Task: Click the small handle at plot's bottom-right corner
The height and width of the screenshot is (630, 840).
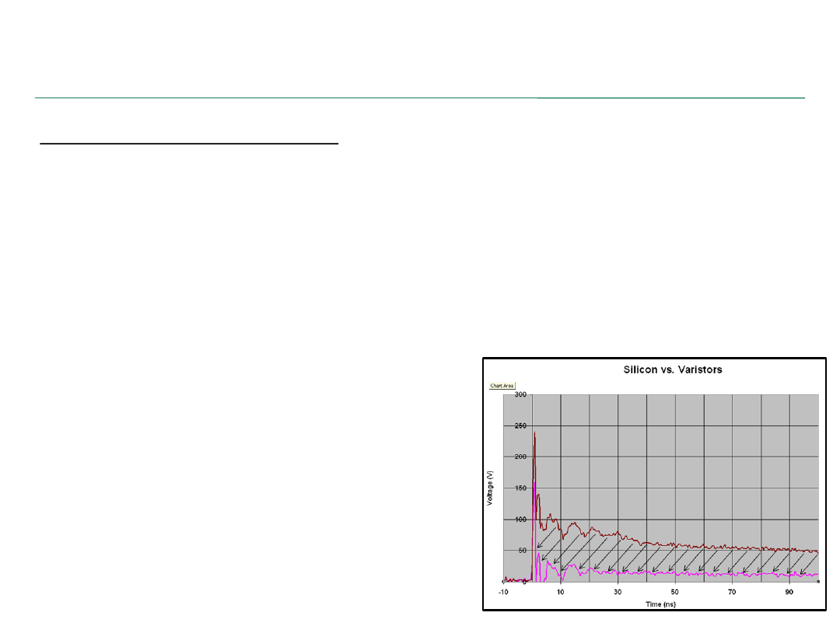Action: point(818,582)
